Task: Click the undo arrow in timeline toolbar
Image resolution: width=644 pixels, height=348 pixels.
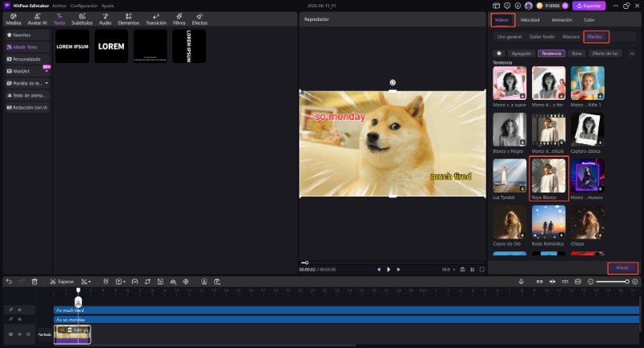Action: (9, 281)
